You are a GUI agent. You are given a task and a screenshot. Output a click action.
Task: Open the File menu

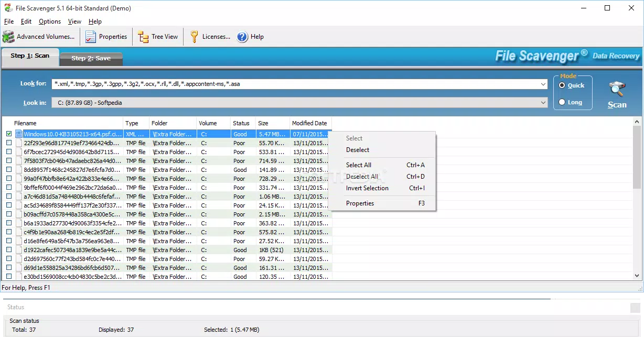(9, 21)
